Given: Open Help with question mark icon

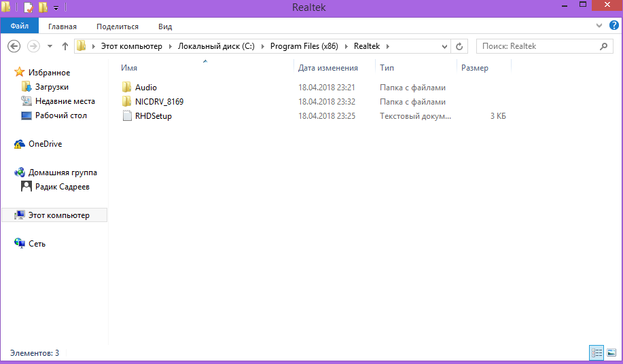Looking at the screenshot, I should [614, 26].
